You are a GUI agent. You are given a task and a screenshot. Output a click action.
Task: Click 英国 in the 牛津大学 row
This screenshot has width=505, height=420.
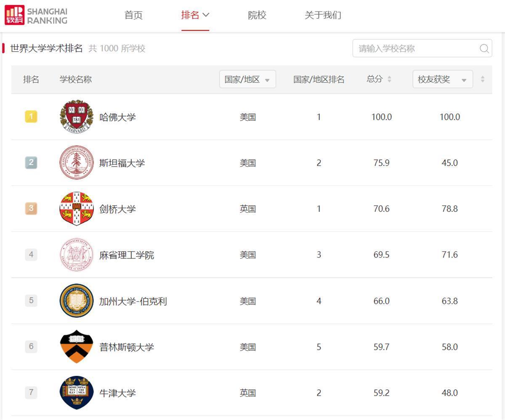point(248,393)
